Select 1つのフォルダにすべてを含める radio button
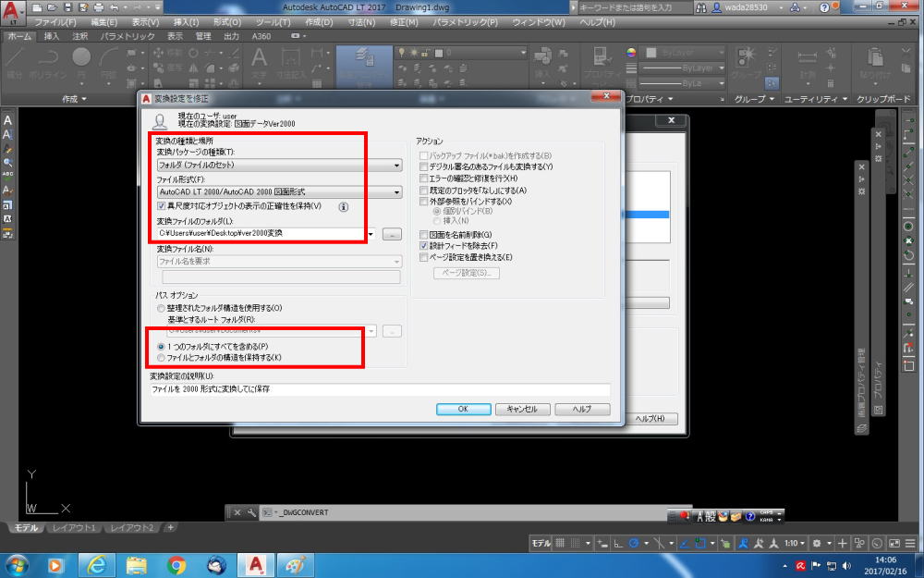This screenshot has height=578, width=924. point(161,347)
